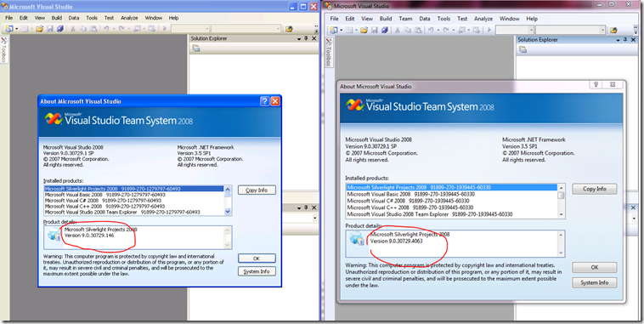Expand Undo history dropdown arrow, left window
The width and height of the screenshot is (644, 324).
click(x=114, y=29)
